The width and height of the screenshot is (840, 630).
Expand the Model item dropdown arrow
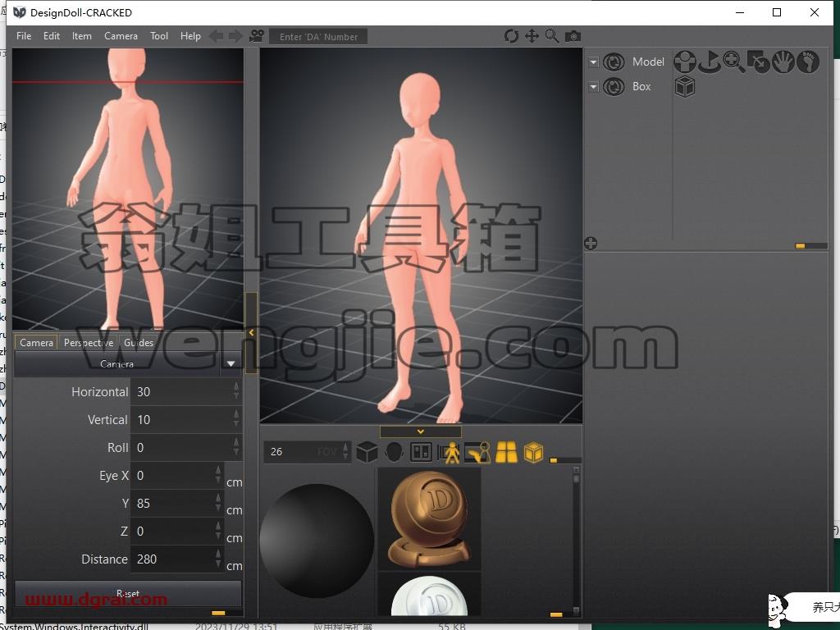593,62
